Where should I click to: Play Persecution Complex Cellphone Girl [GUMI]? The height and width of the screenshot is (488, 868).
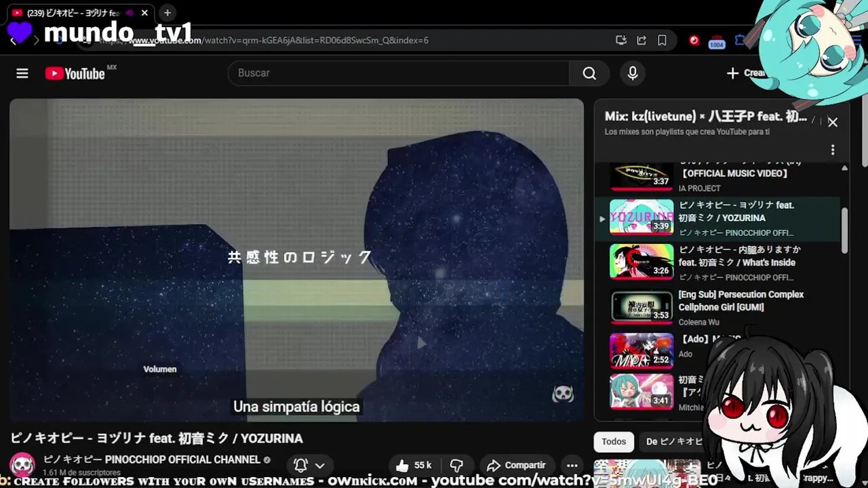pos(719,308)
